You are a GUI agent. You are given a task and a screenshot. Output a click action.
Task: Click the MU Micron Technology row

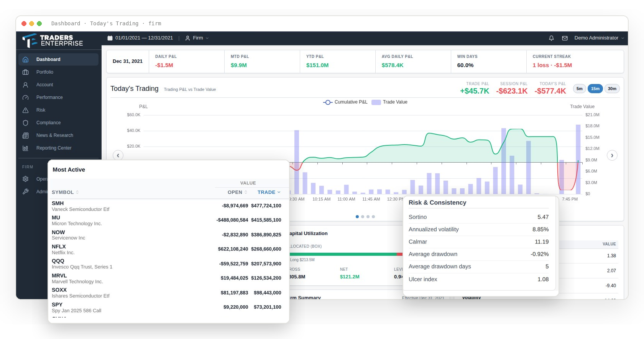168,221
